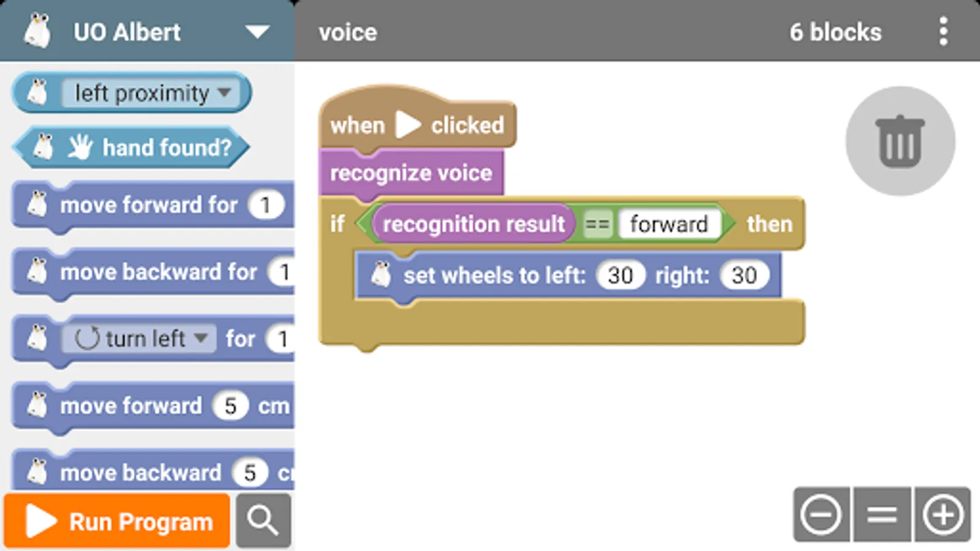Edit the forward text field
Image resolution: width=980 pixels, height=551 pixels.
coord(669,224)
